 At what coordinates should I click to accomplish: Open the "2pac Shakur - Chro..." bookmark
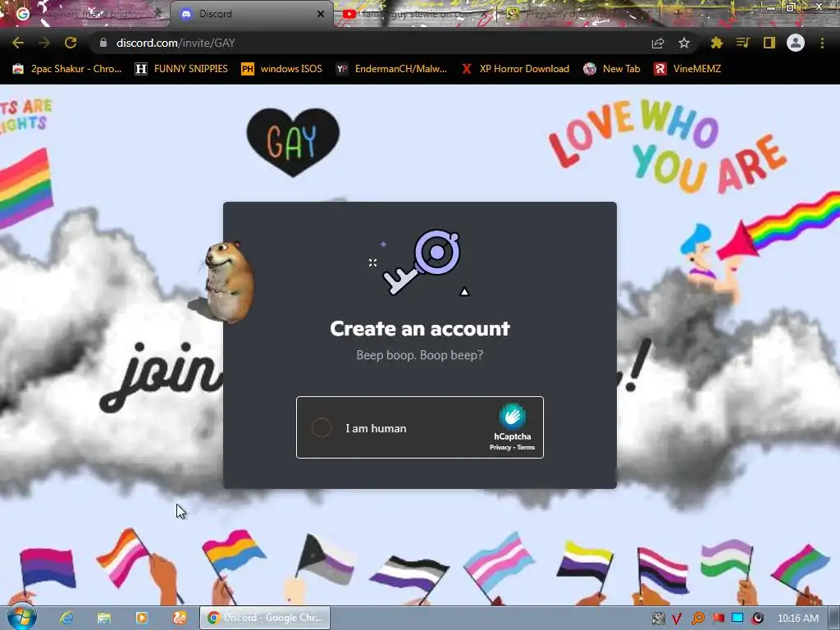[67, 69]
